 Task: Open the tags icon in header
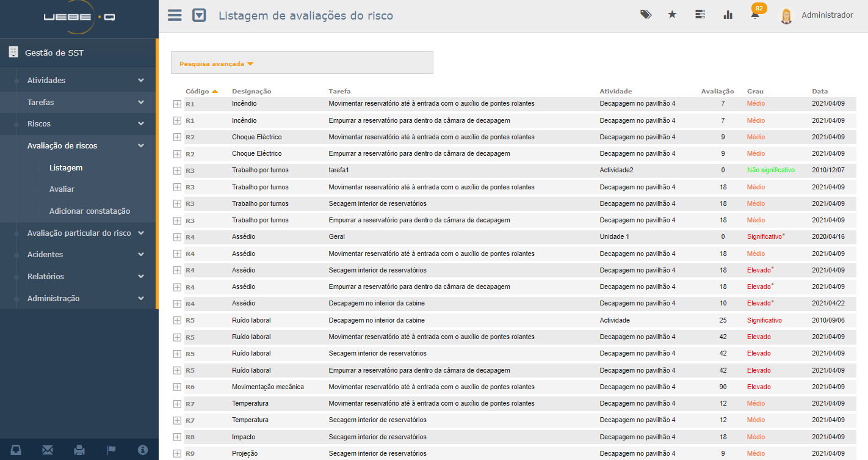click(645, 15)
